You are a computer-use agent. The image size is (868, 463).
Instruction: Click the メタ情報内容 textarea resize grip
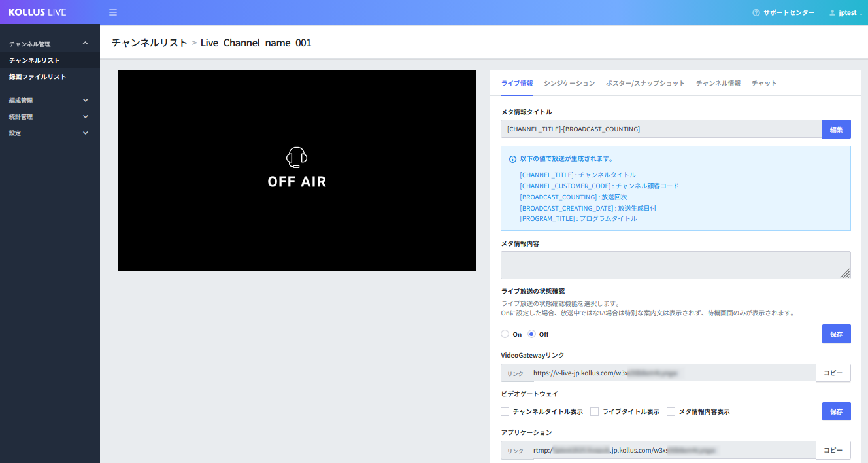pyautogui.click(x=845, y=274)
